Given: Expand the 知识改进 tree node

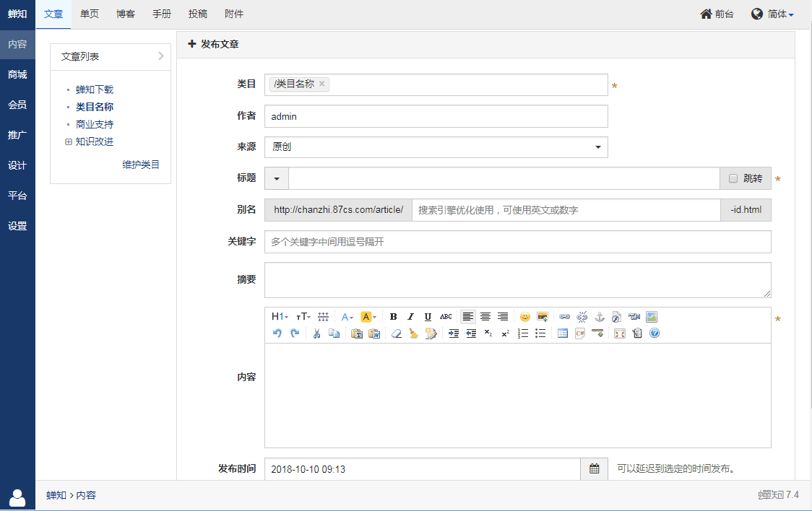Looking at the screenshot, I should [x=69, y=142].
